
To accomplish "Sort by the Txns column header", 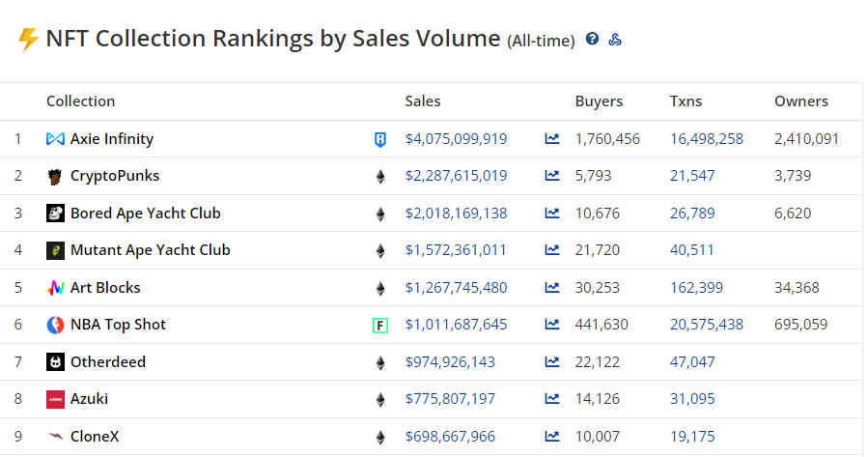I will pos(686,100).
